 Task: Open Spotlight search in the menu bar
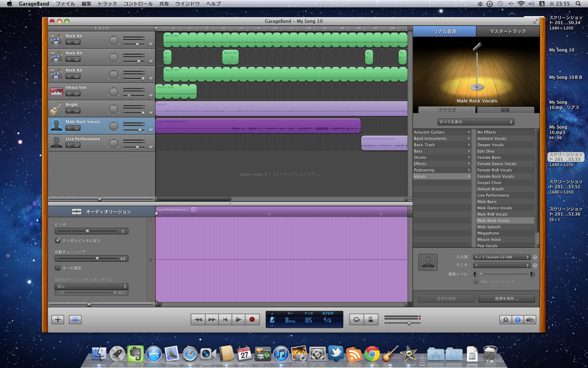pos(578,4)
